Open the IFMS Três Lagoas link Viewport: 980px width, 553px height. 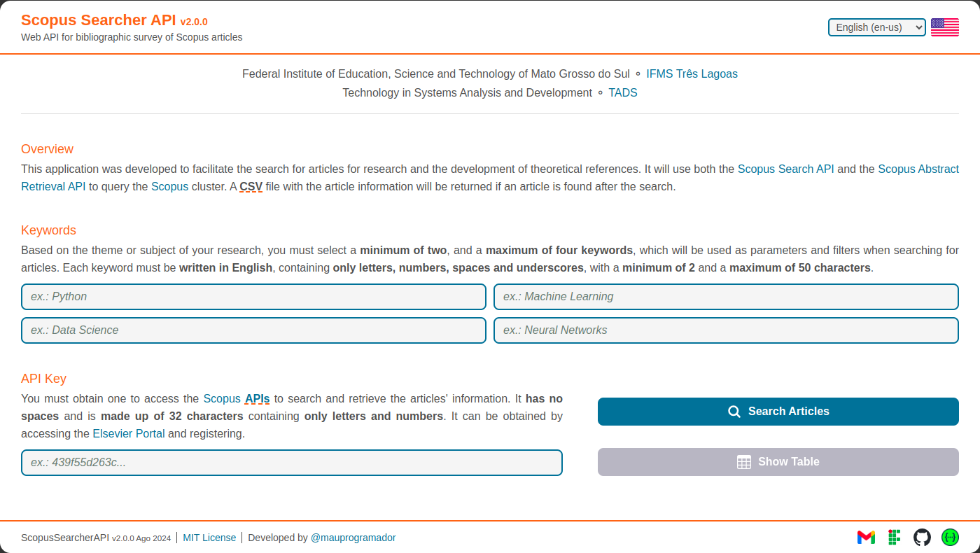click(692, 73)
